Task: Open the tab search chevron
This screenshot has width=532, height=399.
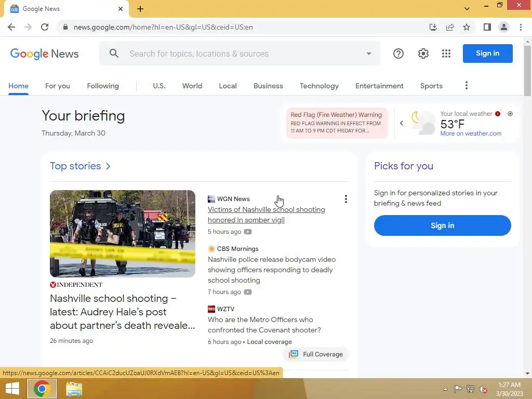Action: [x=467, y=9]
